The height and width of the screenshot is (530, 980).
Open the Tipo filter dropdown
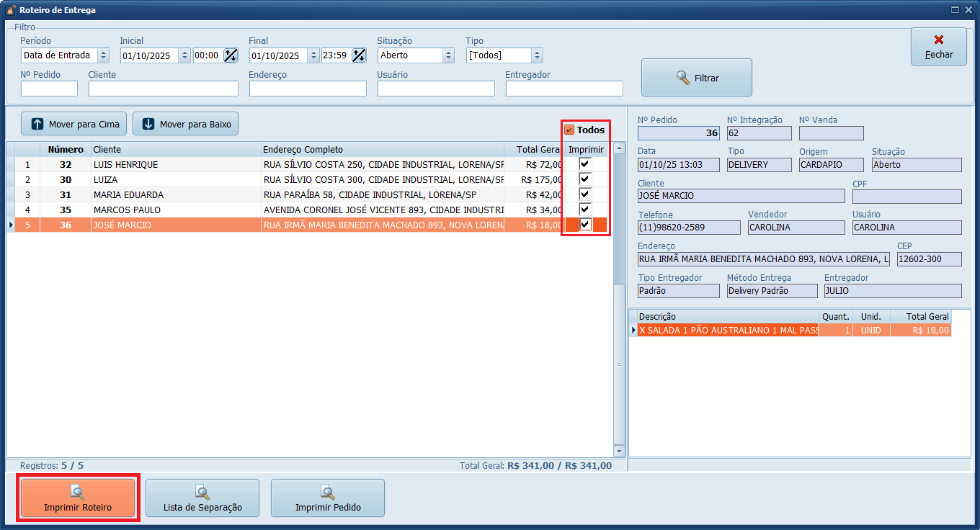point(536,55)
